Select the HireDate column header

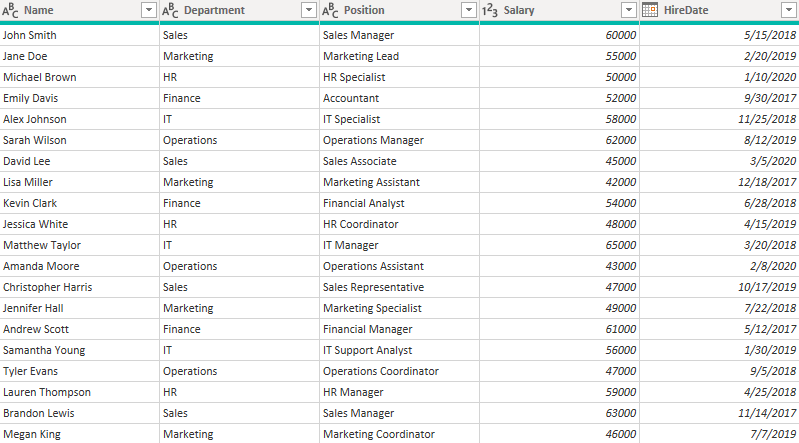click(720, 10)
